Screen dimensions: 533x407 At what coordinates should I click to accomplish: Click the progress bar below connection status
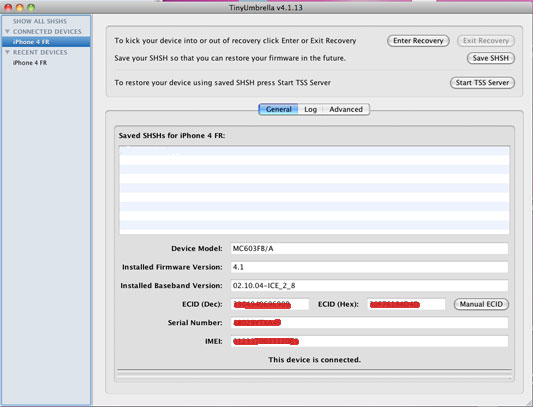click(x=314, y=374)
